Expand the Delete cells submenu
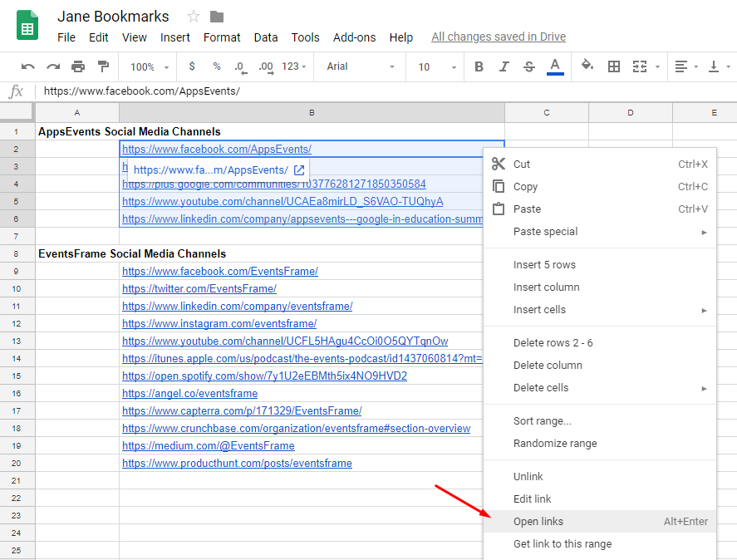The height and width of the screenshot is (560, 737). coord(600,388)
